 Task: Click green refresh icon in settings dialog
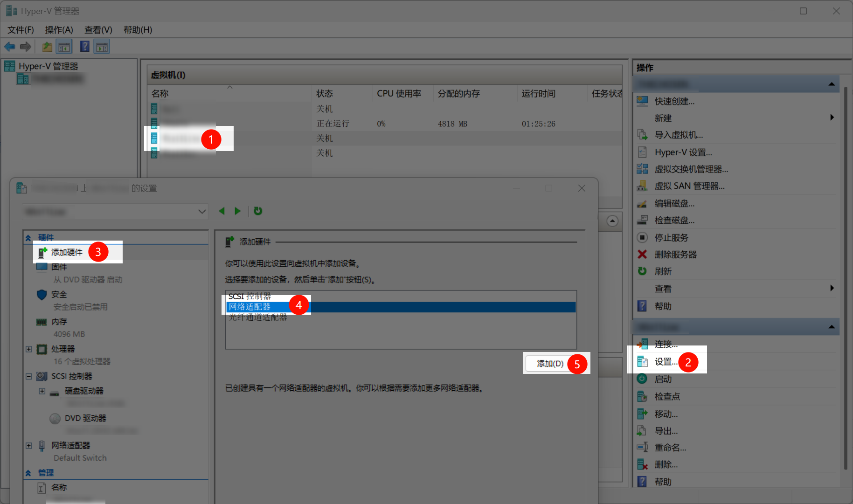pyautogui.click(x=258, y=211)
